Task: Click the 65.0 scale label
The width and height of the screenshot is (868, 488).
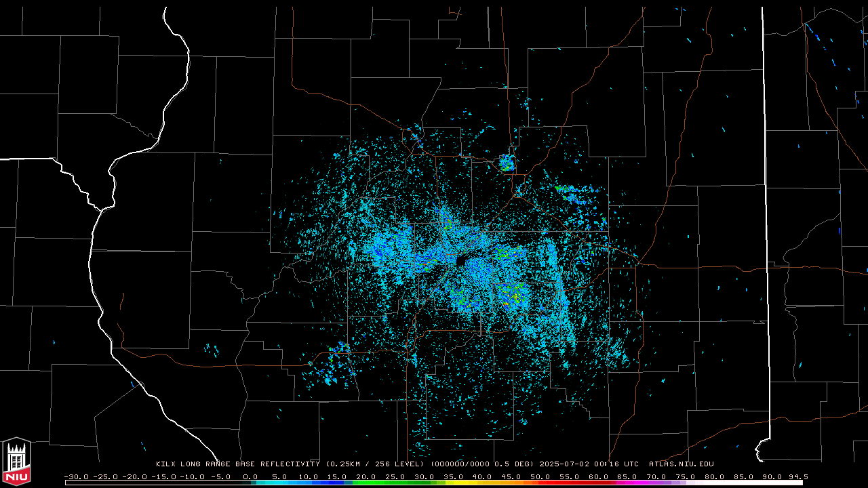Action: [x=628, y=476]
